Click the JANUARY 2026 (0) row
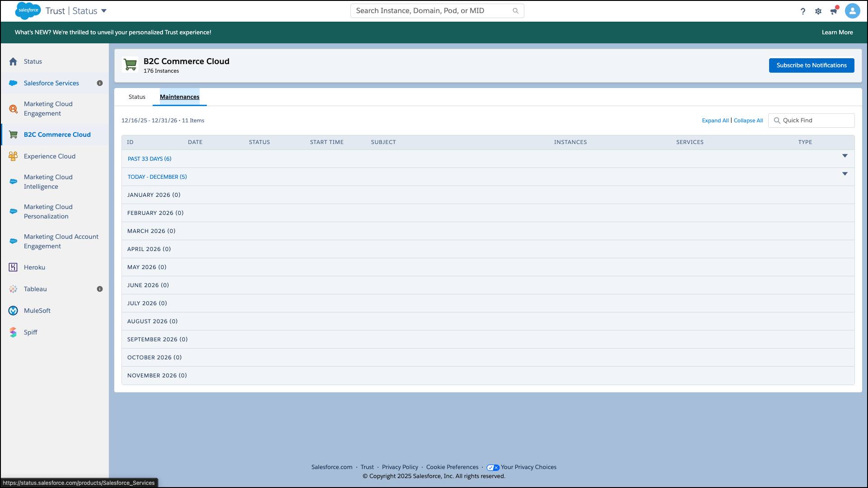868x488 pixels. (x=488, y=195)
